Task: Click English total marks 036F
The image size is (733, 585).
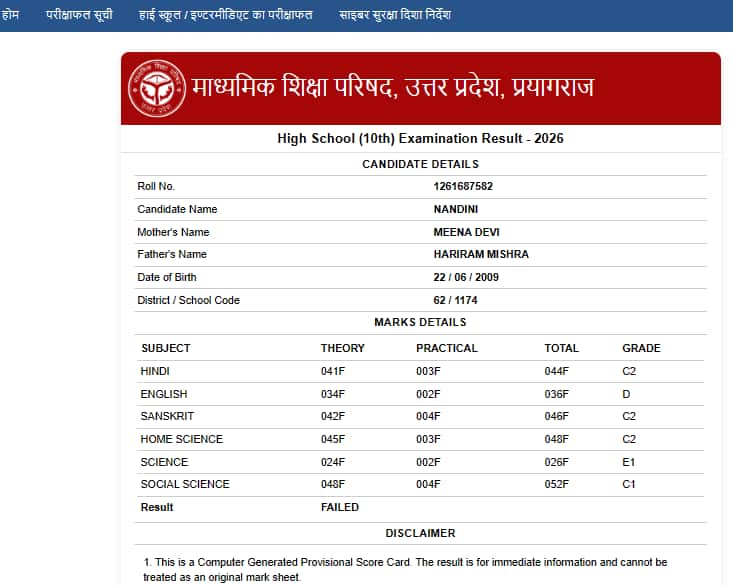Action: click(557, 394)
